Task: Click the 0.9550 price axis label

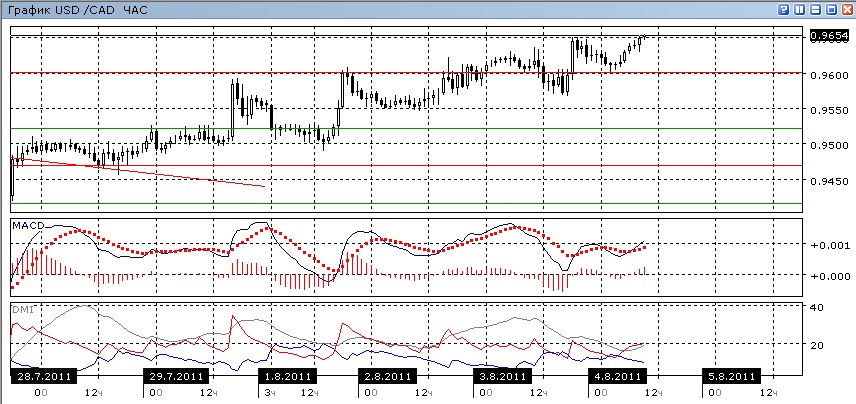Action: pyautogui.click(x=829, y=110)
